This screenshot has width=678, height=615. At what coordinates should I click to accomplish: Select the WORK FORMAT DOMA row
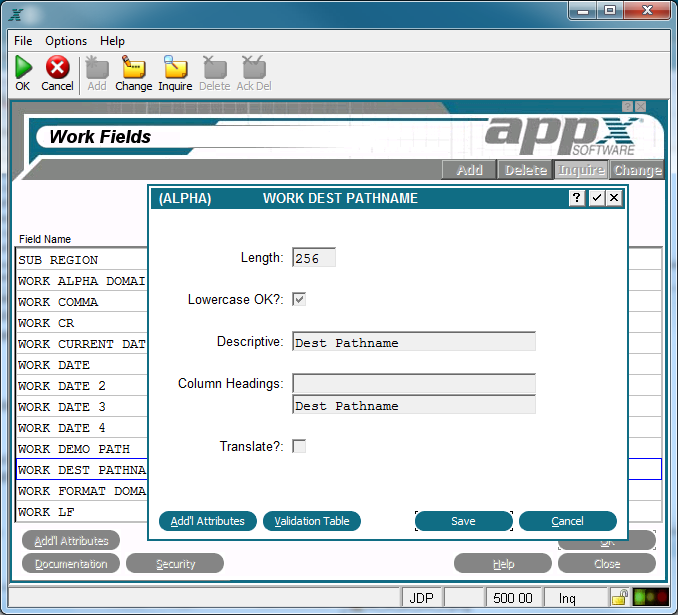82,491
